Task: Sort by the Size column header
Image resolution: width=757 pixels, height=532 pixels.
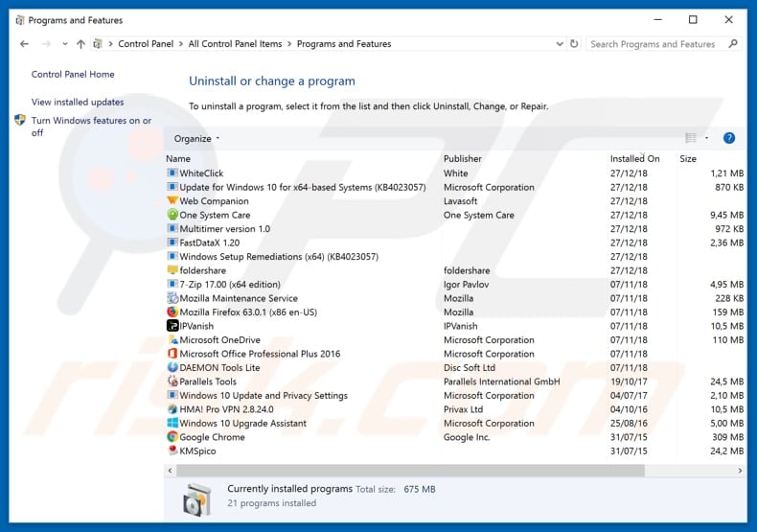Action: [688, 158]
